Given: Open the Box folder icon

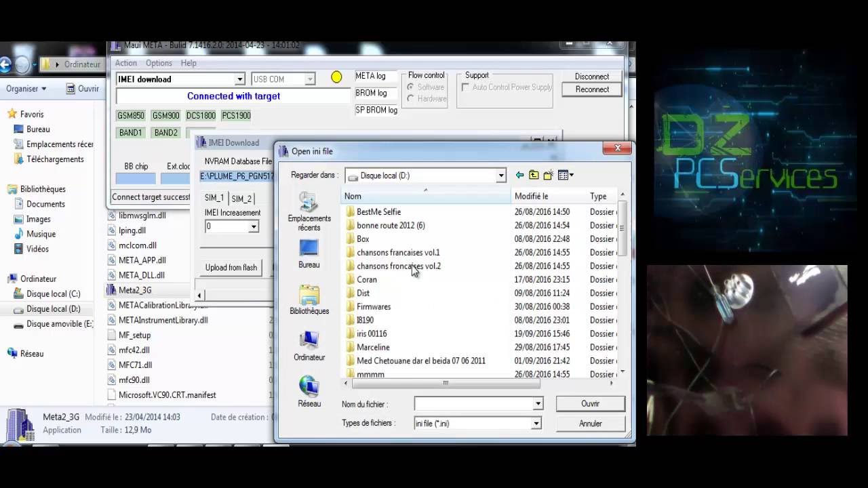Looking at the screenshot, I should click(350, 239).
